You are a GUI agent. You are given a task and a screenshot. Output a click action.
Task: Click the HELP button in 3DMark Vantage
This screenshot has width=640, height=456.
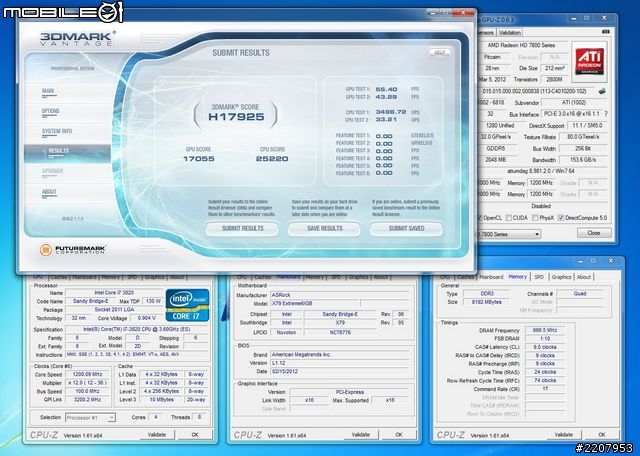point(440,52)
